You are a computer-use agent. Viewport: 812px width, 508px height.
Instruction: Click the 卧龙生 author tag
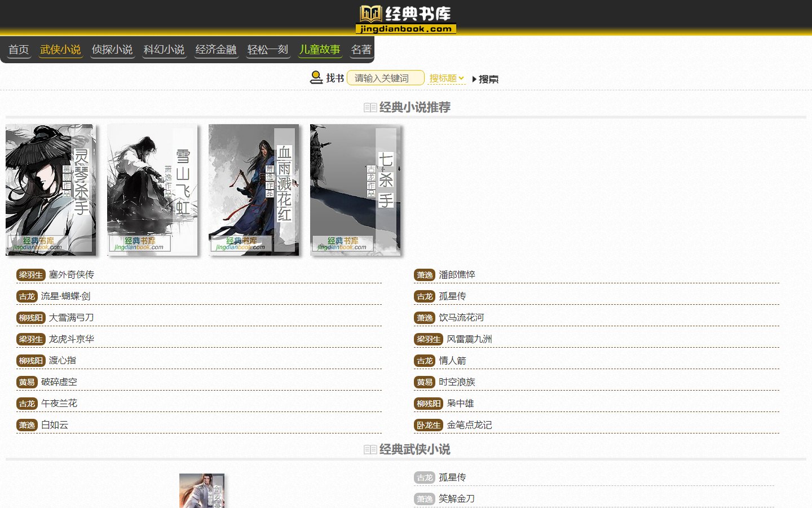(x=429, y=425)
